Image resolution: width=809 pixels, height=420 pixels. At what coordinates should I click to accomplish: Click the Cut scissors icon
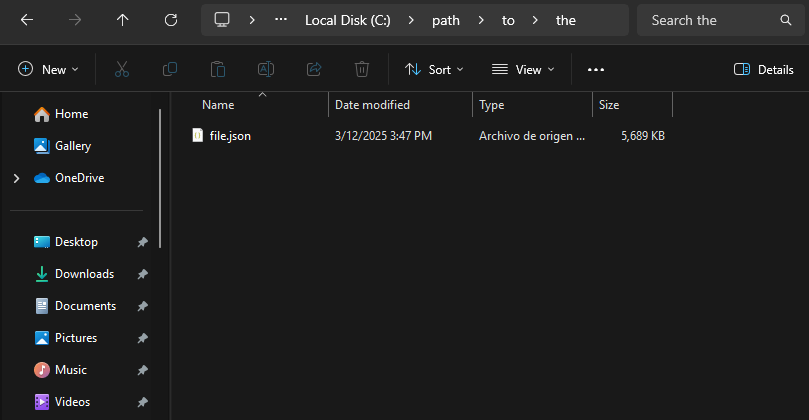tap(122, 69)
